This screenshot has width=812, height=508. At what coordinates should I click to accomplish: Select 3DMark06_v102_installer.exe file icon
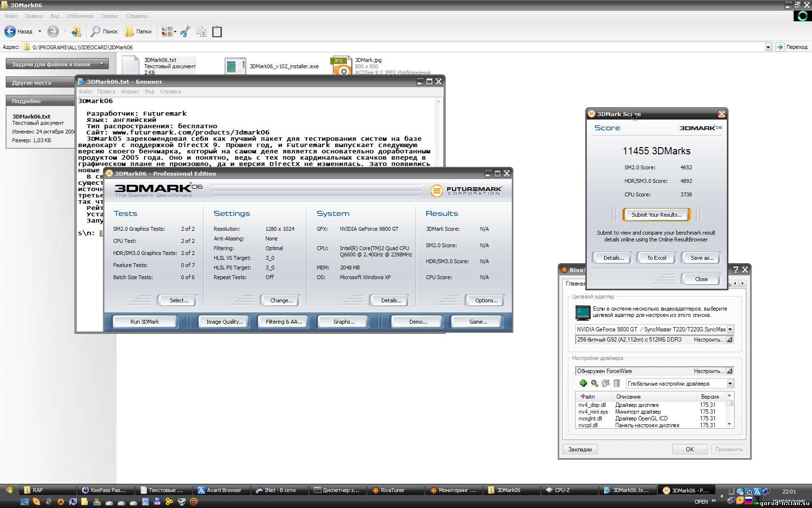(x=235, y=66)
